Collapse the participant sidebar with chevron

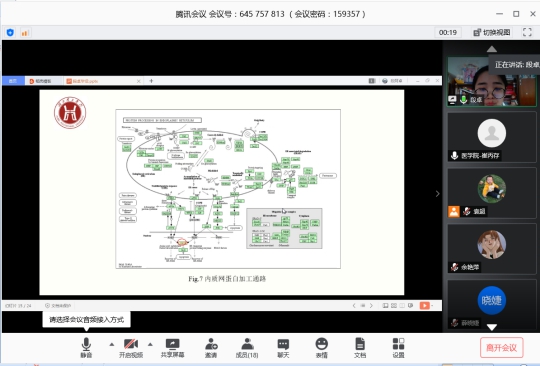[437, 194]
